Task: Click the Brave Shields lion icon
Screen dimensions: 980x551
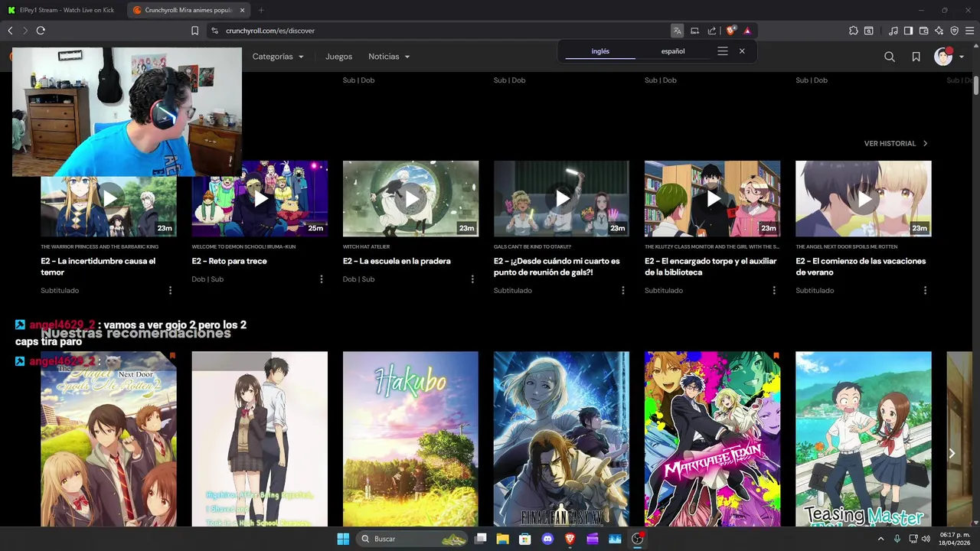Action: pyautogui.click(x=730, y=31)
